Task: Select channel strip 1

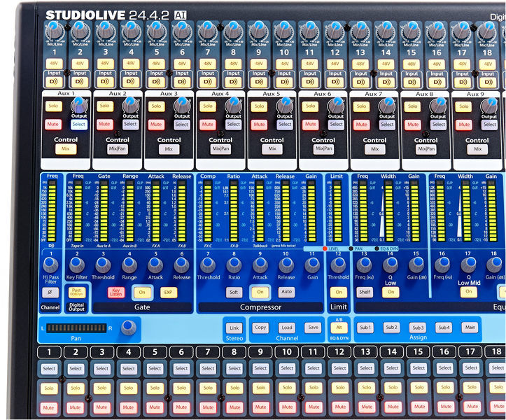Action: [x=49, y=369]
